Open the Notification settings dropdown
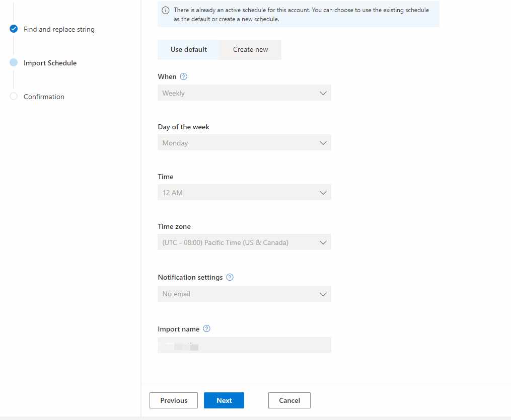 (244, 294)
